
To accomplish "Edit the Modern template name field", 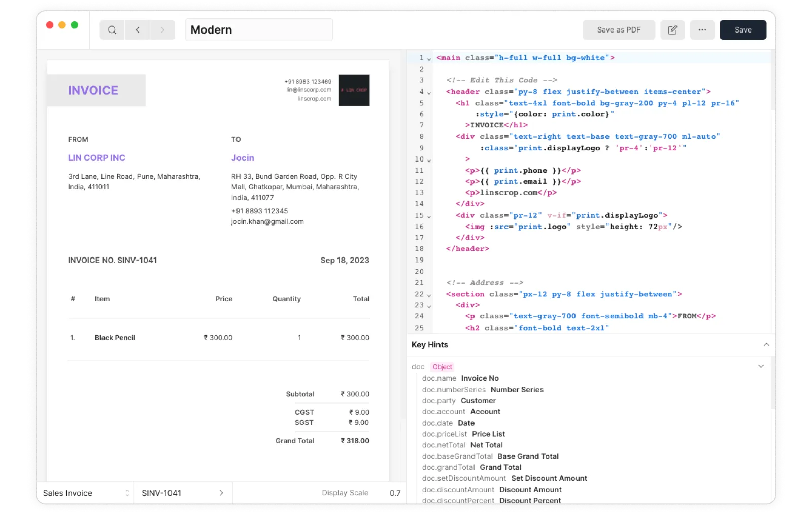I will 258,30.
